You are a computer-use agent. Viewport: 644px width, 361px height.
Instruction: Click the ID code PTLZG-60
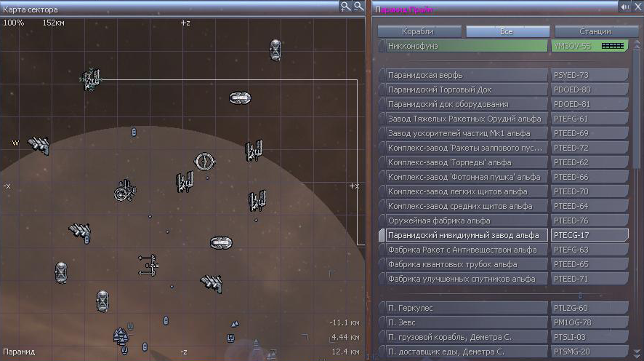coord(571,308)
